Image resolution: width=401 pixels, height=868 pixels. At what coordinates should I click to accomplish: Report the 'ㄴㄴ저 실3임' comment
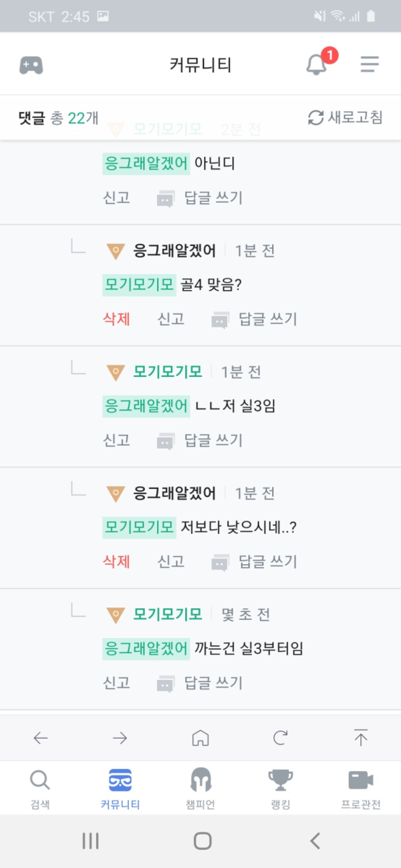[x=117, y=440]
